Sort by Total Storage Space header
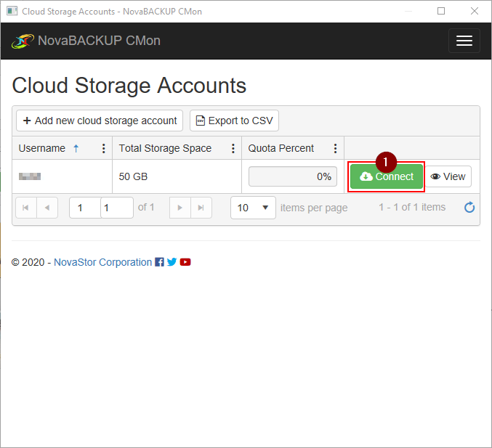The height and width of the screenshot is (448, 492). (x=165, y=148)
